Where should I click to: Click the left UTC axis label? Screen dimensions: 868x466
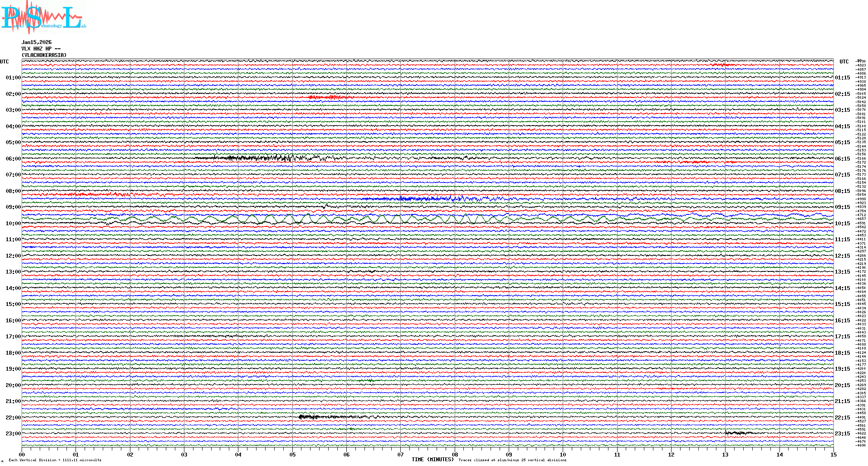(4, 62)
